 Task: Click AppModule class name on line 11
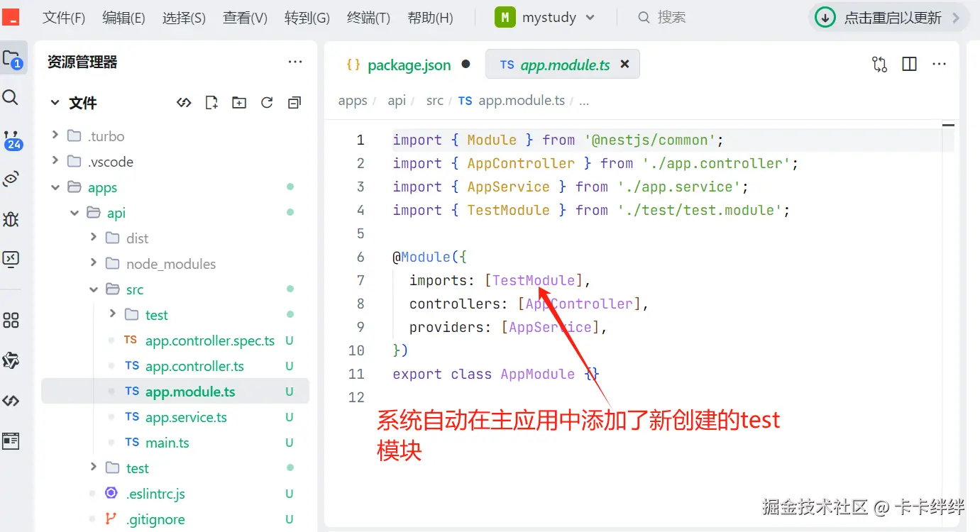coord(537,374)
